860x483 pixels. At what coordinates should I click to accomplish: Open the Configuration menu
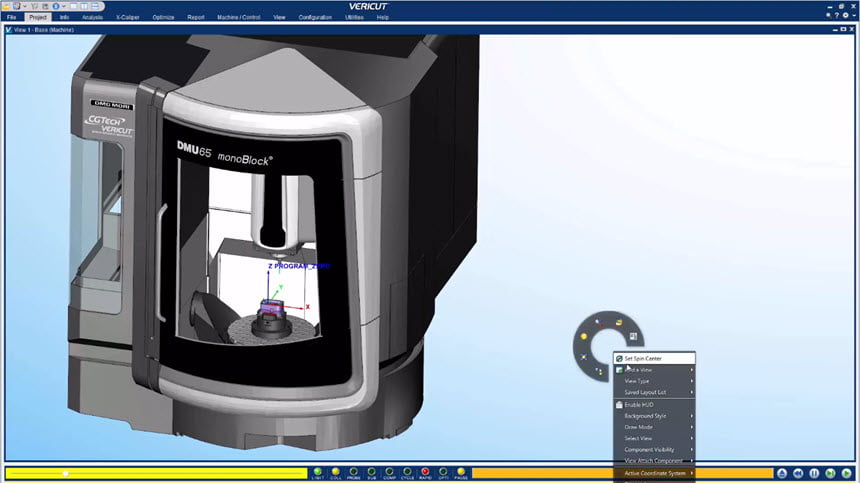pos(315,18)
